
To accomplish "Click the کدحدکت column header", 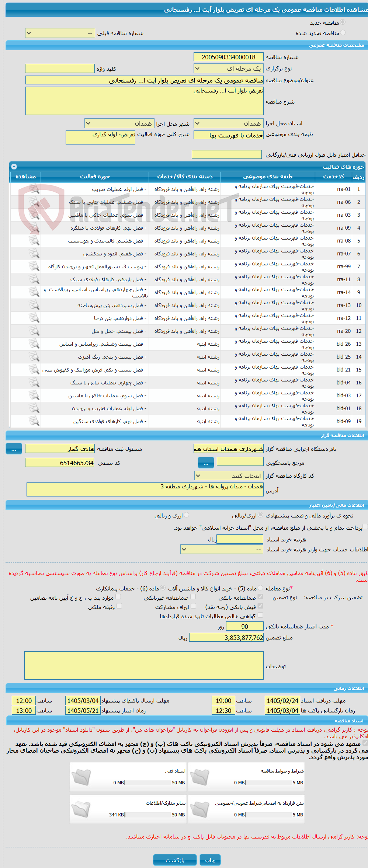I will (334, 177).
